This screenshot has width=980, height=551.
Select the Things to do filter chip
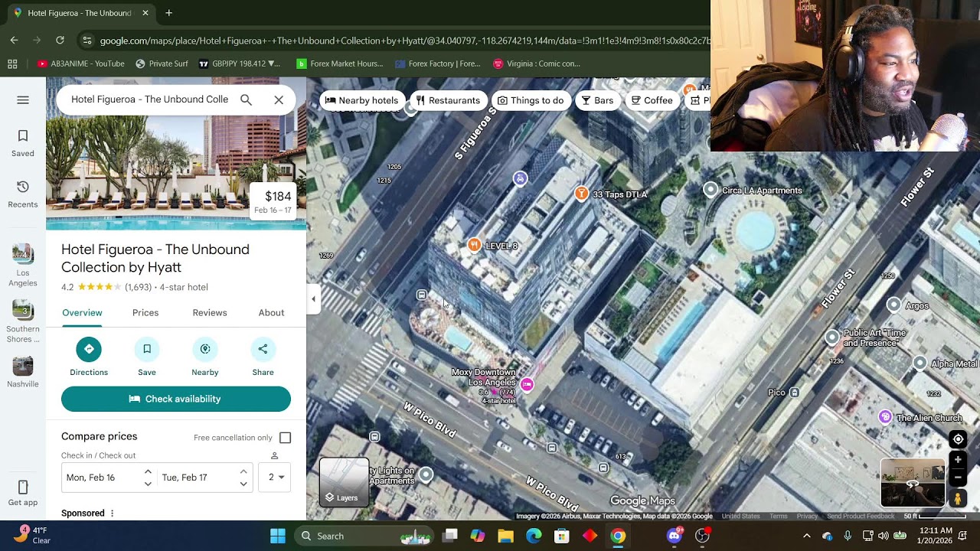point(531,100)
